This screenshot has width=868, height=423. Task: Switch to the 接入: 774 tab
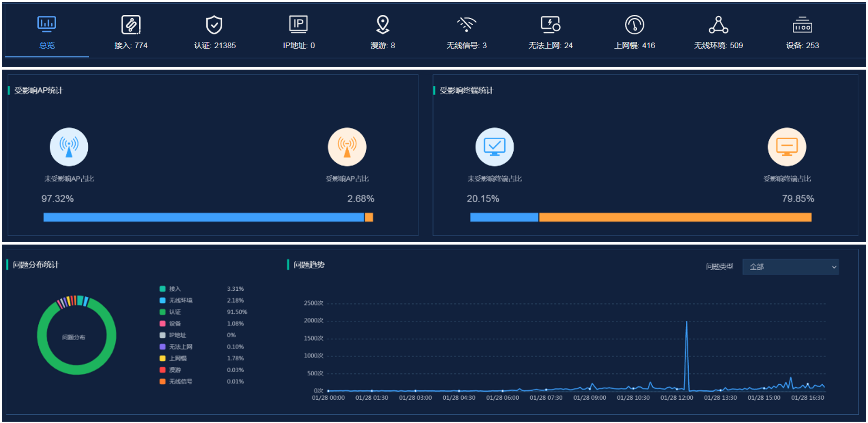131,45
